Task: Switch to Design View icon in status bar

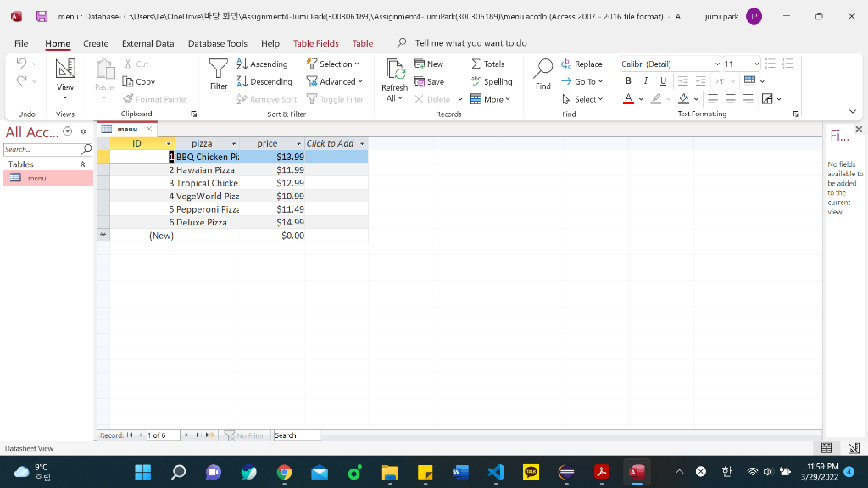Action: [x=854, y=448]
